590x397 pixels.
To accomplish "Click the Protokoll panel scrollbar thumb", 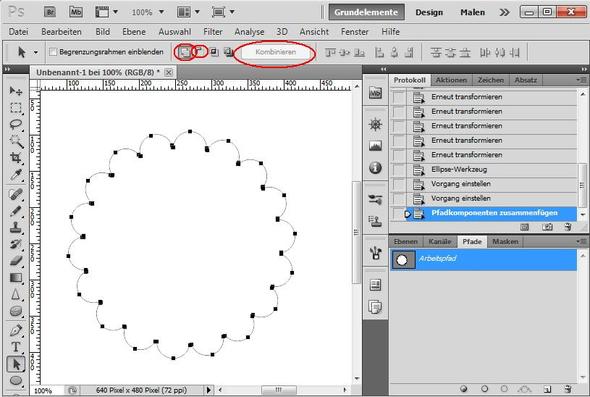I will (582, 185).
